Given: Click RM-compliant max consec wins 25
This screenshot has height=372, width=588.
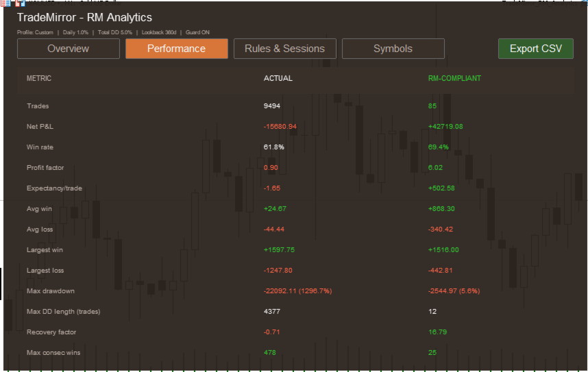Looking at the screenshot, I should pos(432,353).
